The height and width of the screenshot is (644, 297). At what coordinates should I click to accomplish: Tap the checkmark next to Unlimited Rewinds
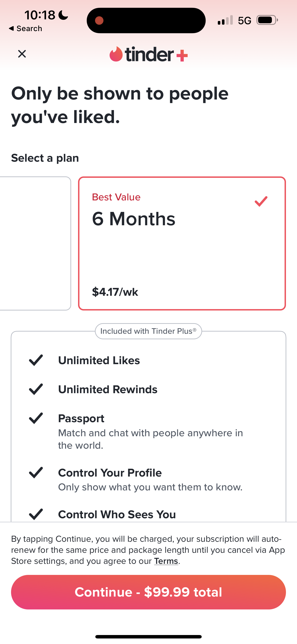pyautogui.click(x=36, y=389)
